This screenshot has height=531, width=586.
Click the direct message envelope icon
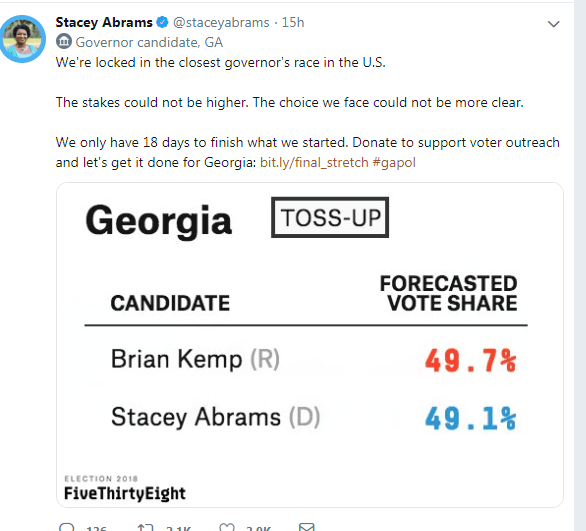click(307, 527)
